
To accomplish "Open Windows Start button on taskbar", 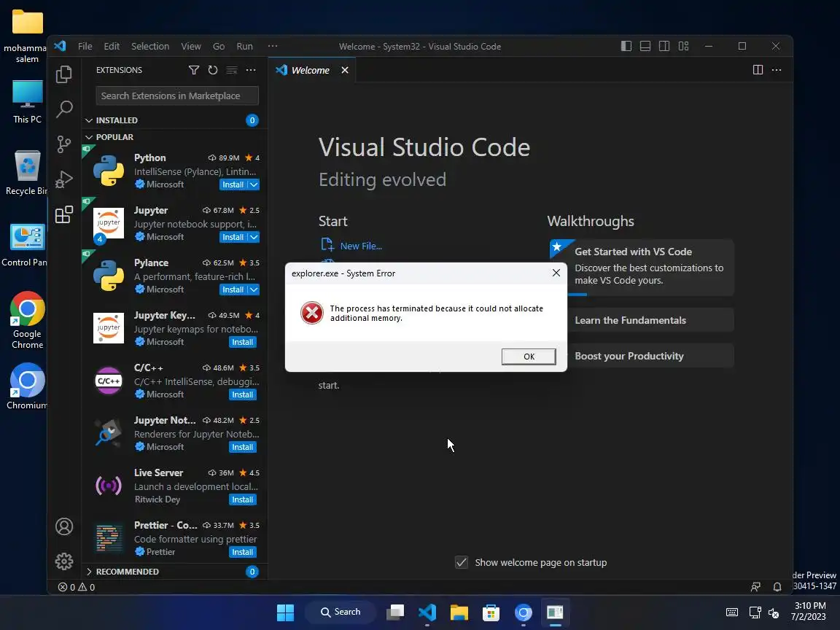I will (285, 612).
